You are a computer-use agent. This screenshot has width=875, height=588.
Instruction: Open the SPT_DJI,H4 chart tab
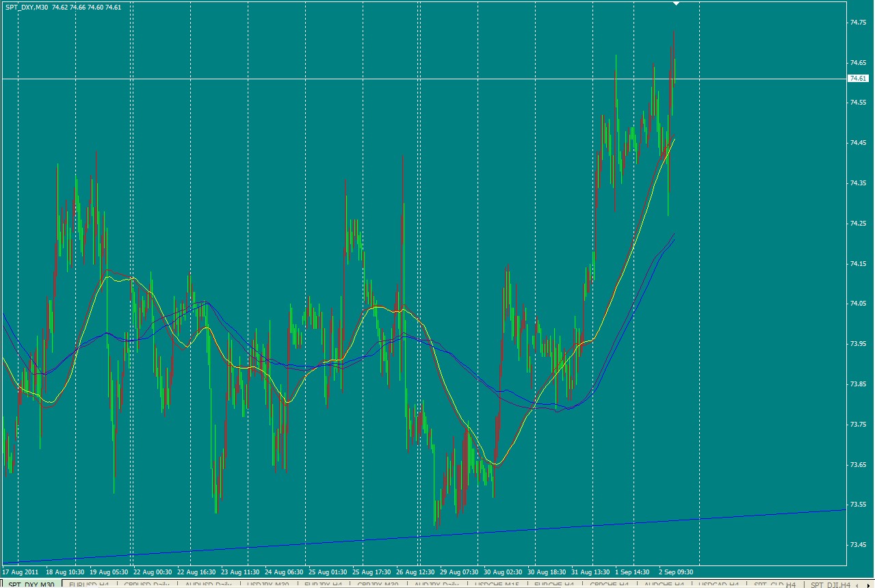(x=830, y=585)
